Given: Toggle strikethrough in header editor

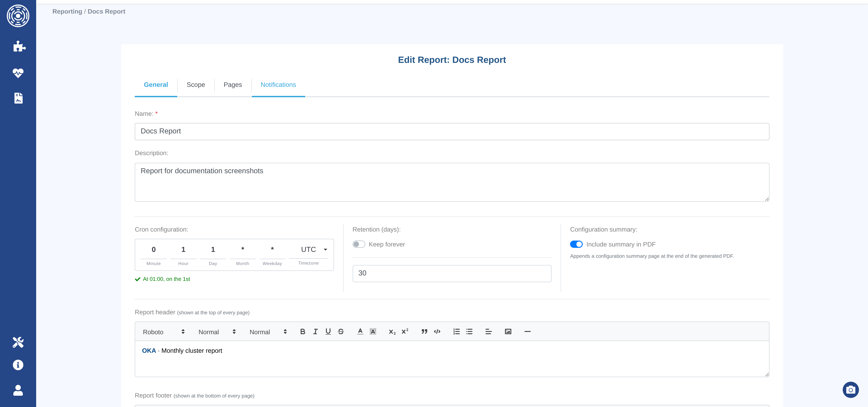Looking at the screenshot, I should pos(341,331).
